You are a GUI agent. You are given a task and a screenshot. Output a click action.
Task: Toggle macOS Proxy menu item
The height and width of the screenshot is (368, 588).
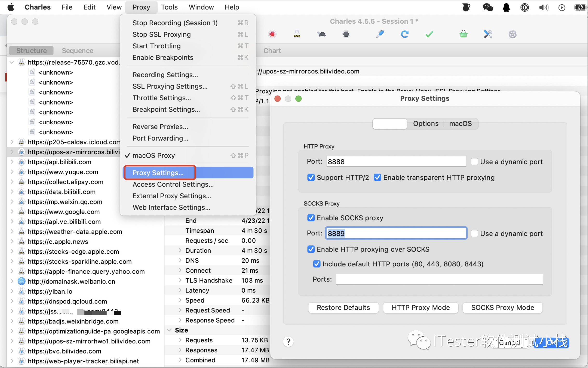(x=188, y=155)
